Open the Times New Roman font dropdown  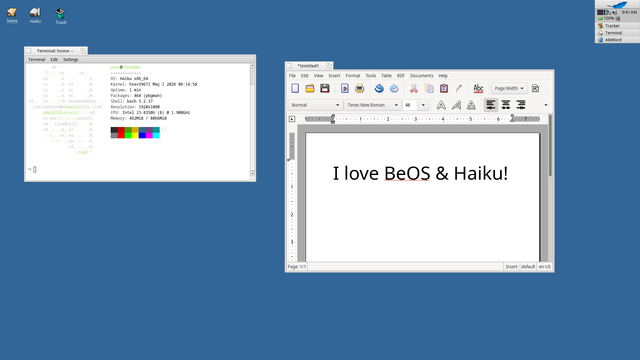[372, 105]
